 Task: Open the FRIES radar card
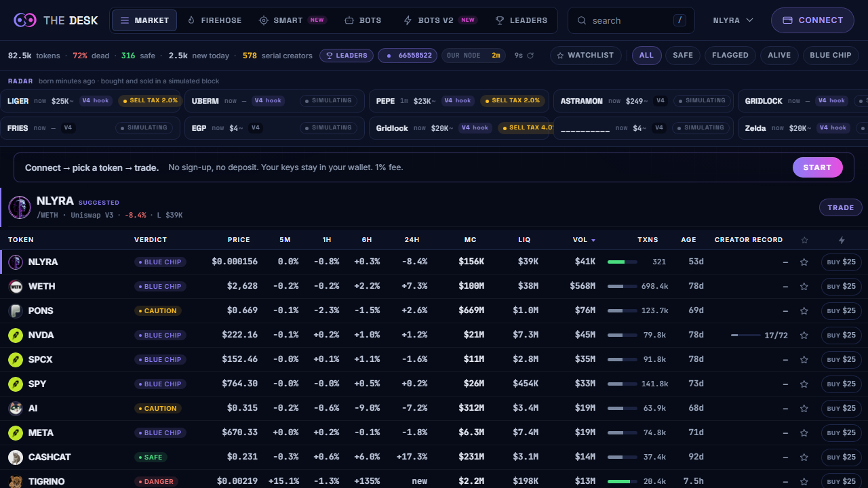pos(91,128)
